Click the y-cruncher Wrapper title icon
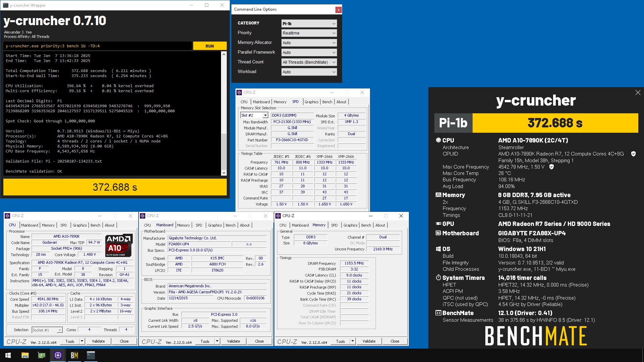644x362 pixels. coord(5,5)
